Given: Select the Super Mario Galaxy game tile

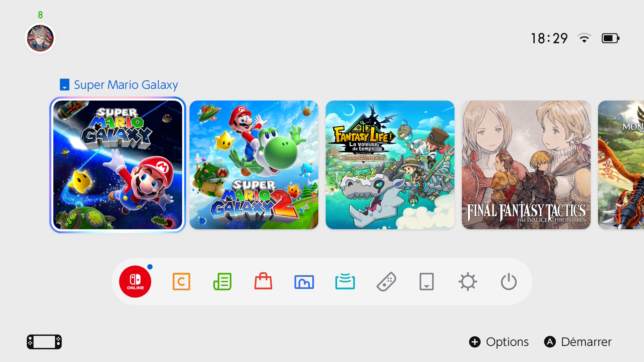Looking at the screenshot, I should [x=118, y=165].
